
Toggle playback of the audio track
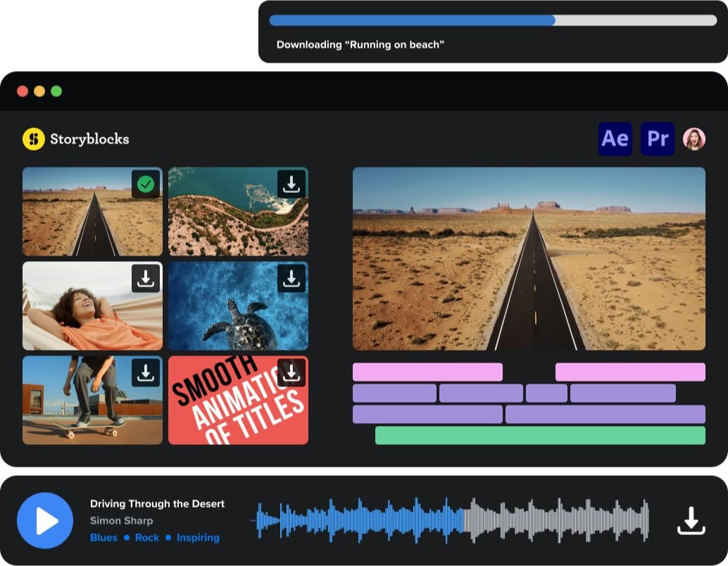pos(45,521)
